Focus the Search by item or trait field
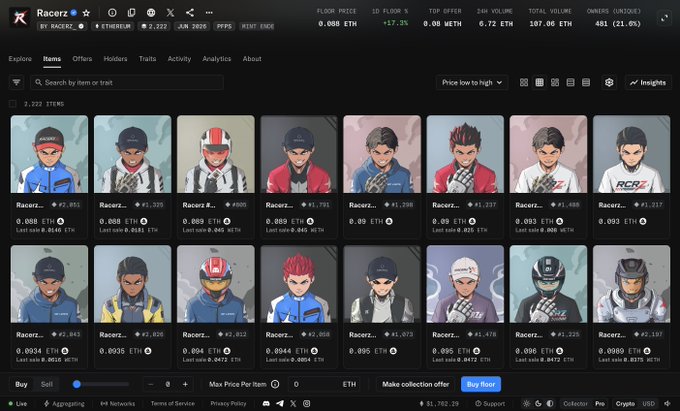Image resolution: width=680 pixels, height=411 pixels. click(127, 82)
